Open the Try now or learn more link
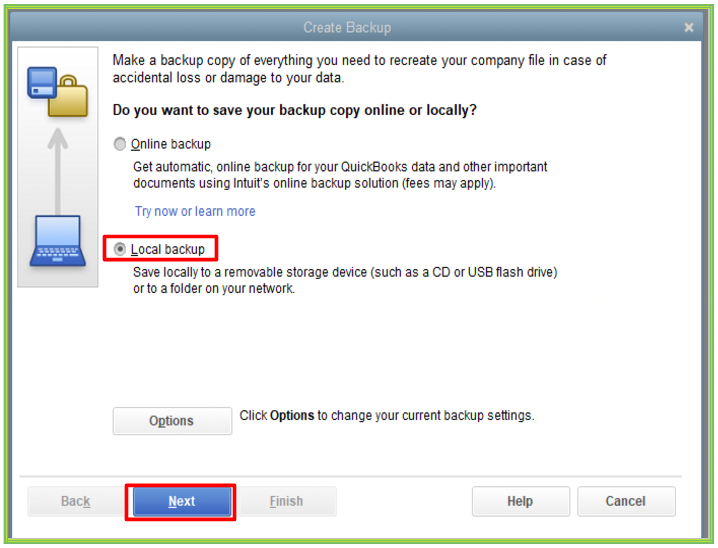 (x=195, y=211)
